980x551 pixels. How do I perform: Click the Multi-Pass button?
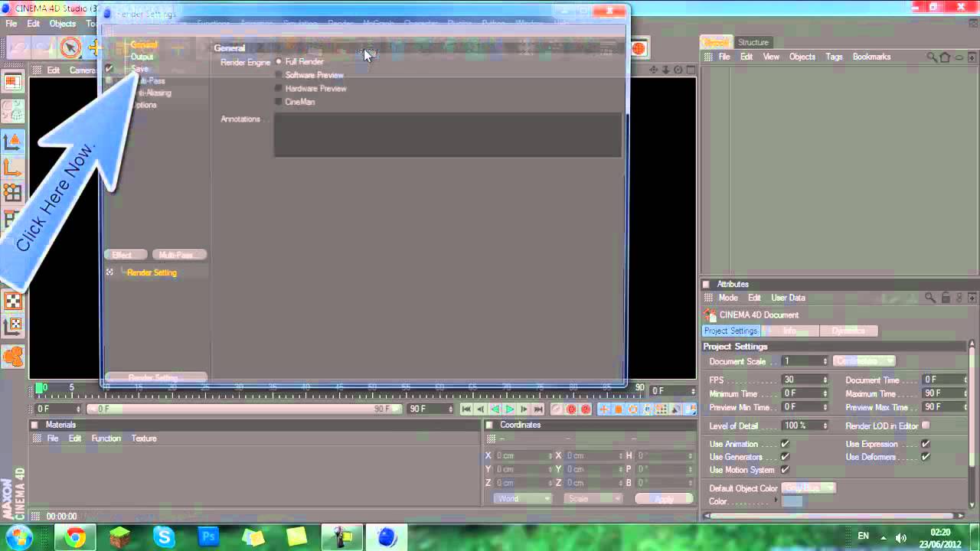179,255
